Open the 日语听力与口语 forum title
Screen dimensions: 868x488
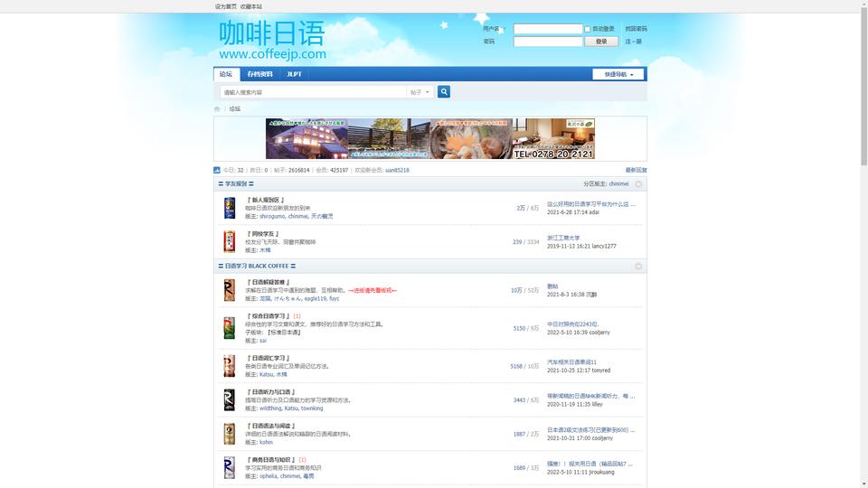(x=270, y=391)
